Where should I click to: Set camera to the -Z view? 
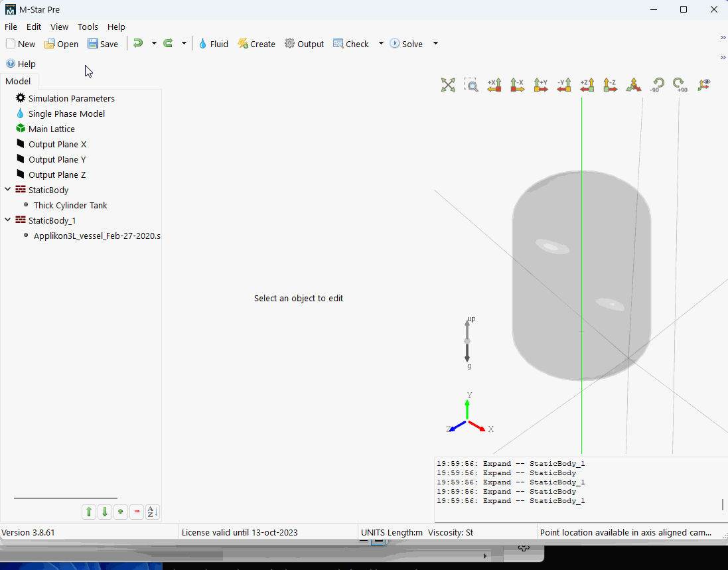(x=611, y=85)
